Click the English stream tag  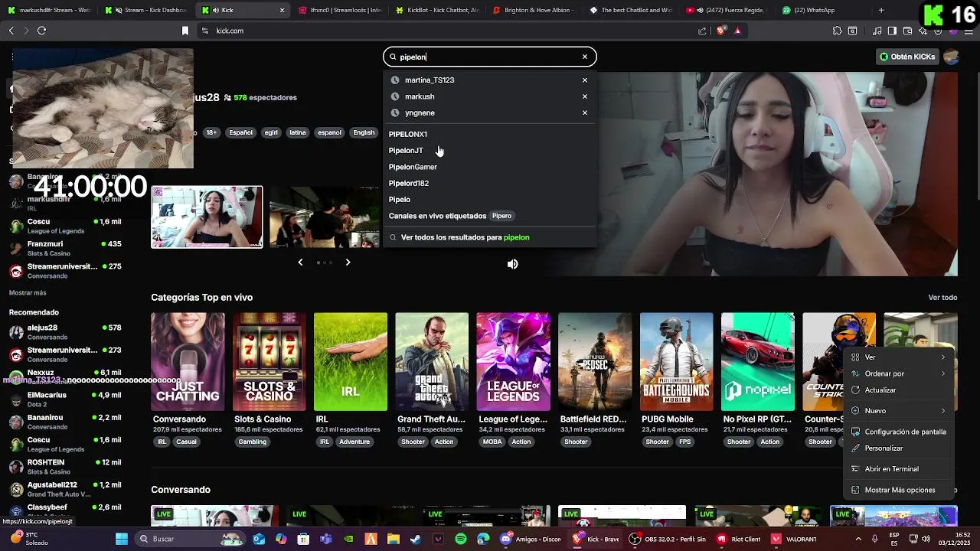364,132
